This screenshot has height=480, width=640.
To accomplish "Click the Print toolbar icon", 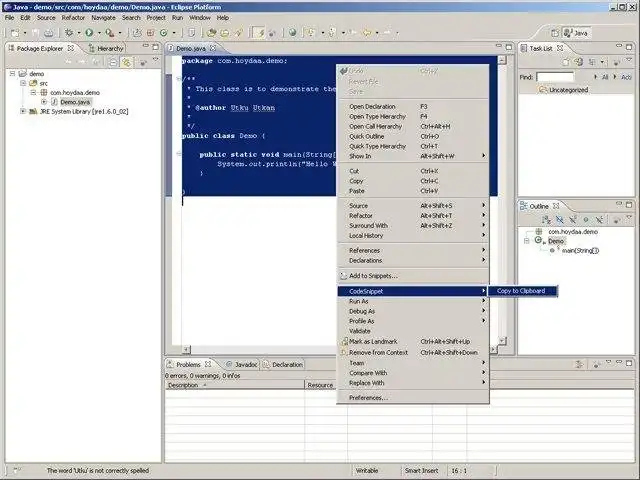I will tap(49, 33).
